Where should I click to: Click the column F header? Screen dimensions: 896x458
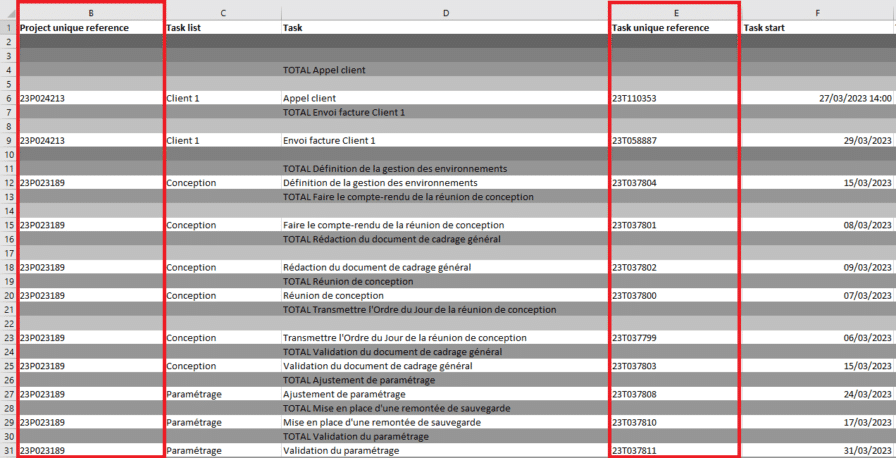[x=817, y=13]
